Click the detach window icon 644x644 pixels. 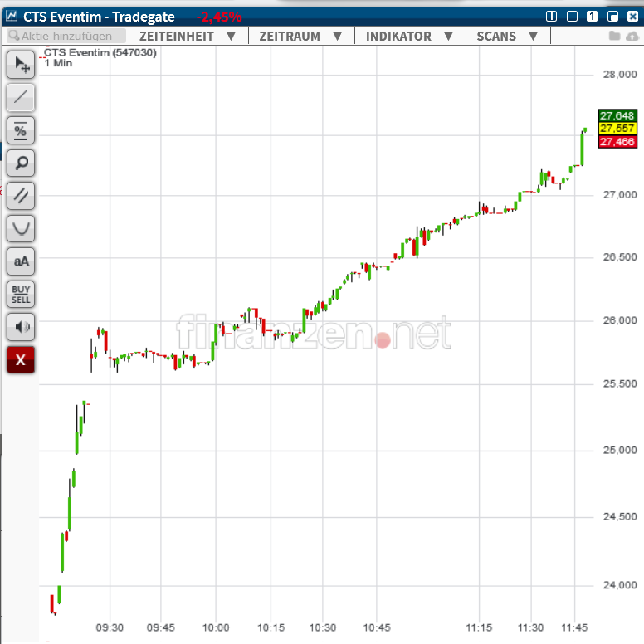pos(612,17)
